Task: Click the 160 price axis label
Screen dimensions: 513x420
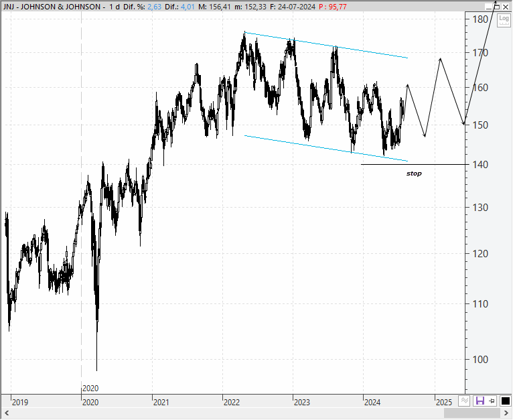Action: (x=480, y=88)
